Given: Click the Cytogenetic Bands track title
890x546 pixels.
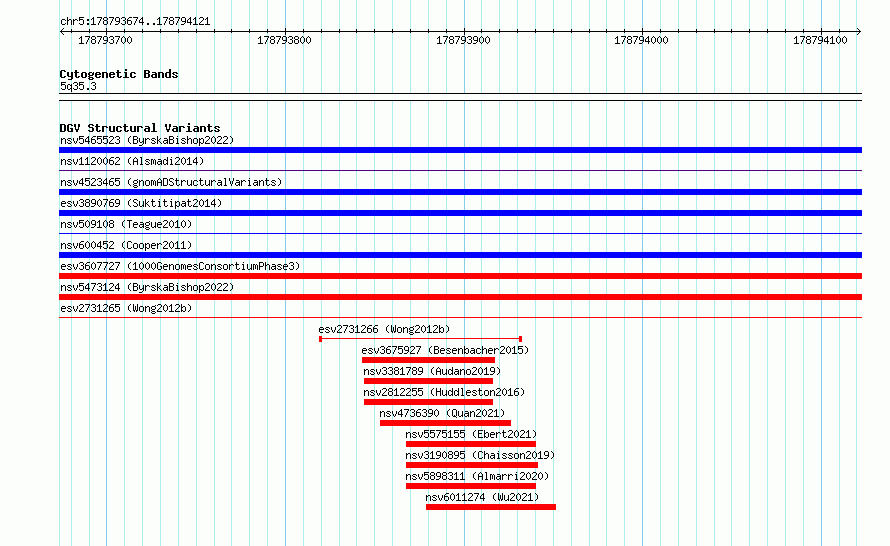Looking at the screenshot, I should pyautogui.click(x=119, y=74).
